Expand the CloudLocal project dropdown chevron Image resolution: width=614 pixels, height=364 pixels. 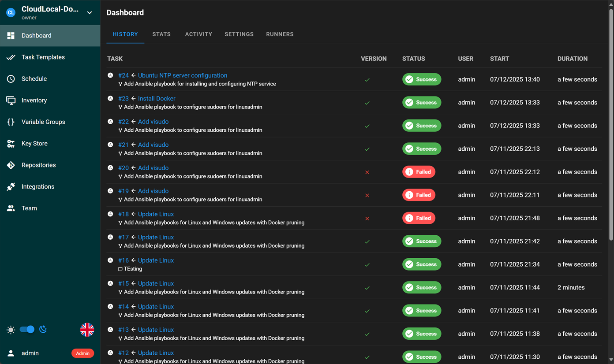tap(90, 13)
